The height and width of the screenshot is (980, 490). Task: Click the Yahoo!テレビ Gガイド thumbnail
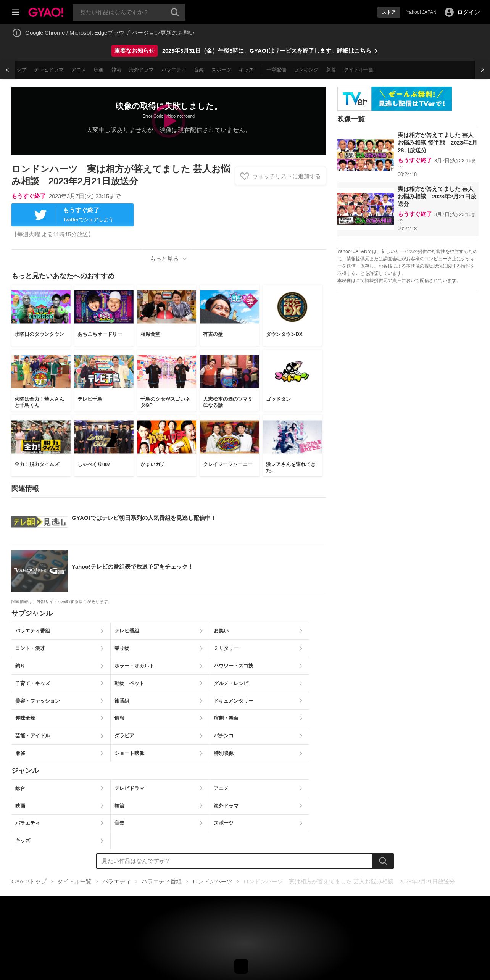[40, 571]
